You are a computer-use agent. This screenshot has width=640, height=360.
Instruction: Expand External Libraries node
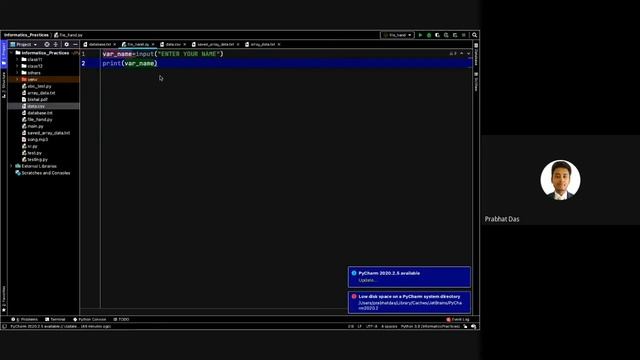(11, 166)
